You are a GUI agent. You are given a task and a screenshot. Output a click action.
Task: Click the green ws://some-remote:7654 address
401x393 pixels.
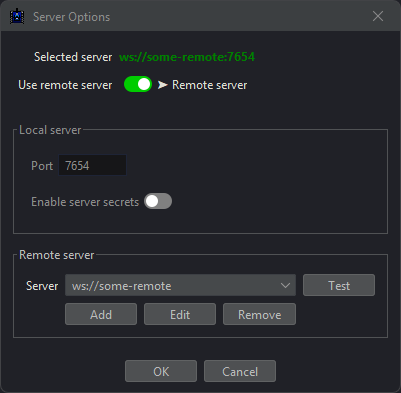click(187, 57)
